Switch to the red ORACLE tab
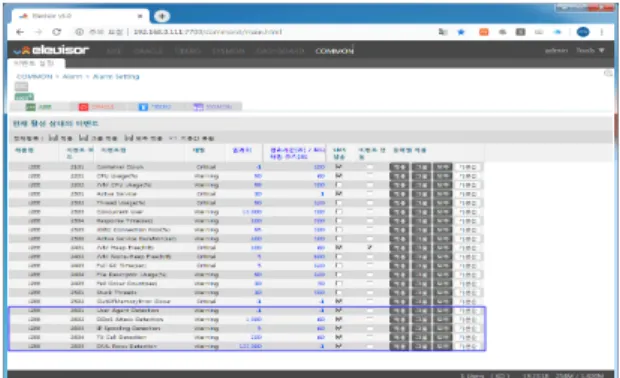The width and height of the screenshot is (620, 378). click(x=97, y=107)
